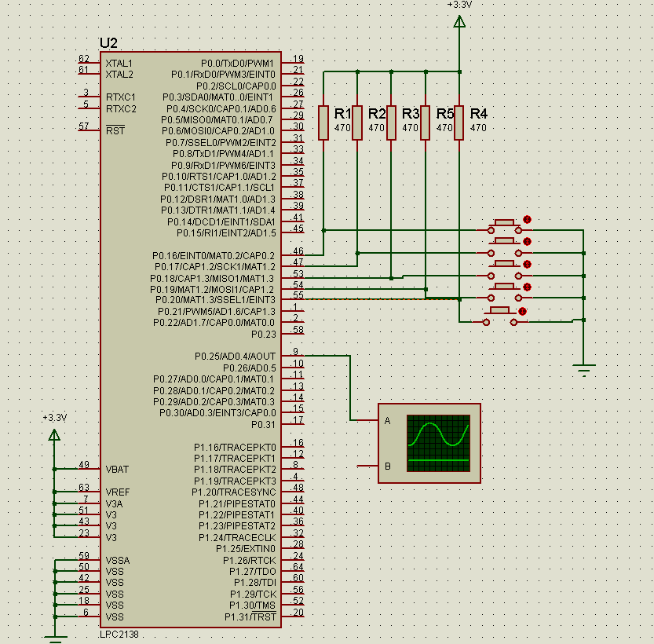This screenshot has width=654, height=644.
Task: Click the +3.3V power terminal arrow above the resistors
Action: click(x=459, y=22)
